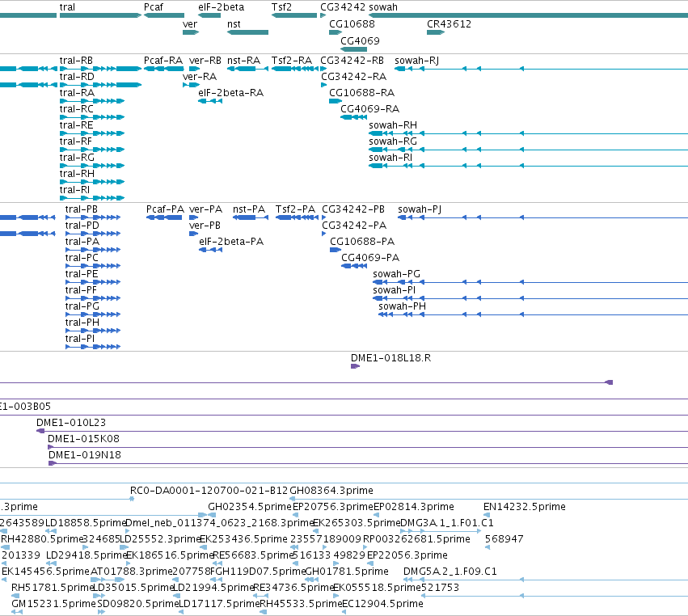
Task: Select transcript sowah-RI
Action: pos(390,158)
